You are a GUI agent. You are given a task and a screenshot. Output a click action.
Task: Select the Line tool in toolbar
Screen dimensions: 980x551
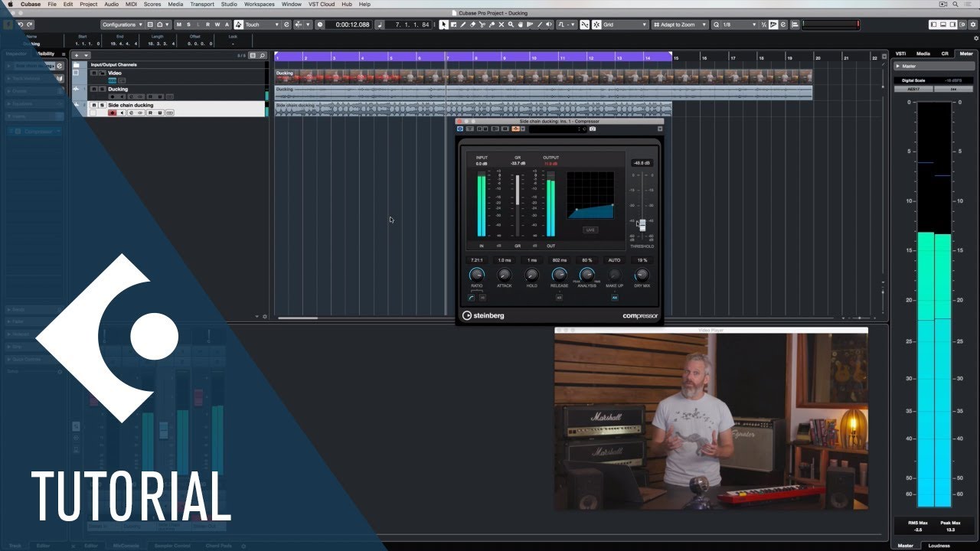tap(539, 24)
